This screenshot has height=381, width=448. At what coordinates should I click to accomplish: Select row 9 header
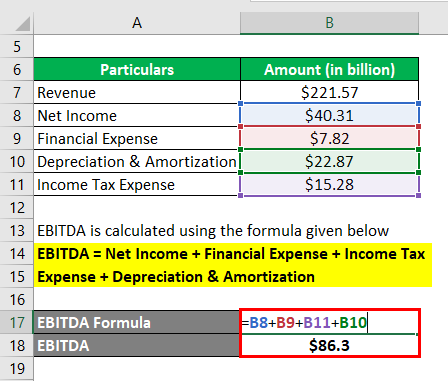tap(17, 138)
